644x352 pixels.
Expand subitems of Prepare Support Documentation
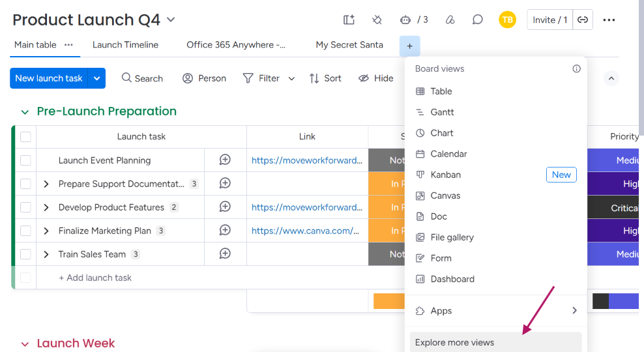click(46, 184)
